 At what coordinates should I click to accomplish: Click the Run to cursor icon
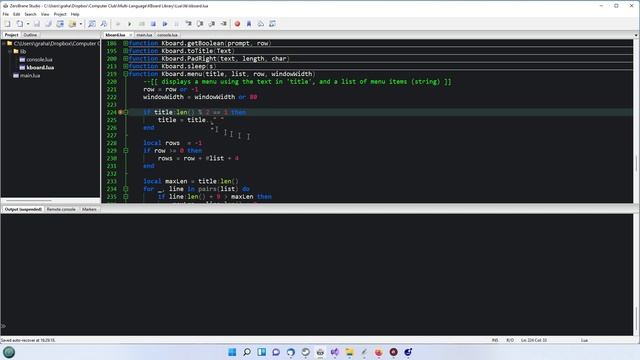(x=224, y=24)
